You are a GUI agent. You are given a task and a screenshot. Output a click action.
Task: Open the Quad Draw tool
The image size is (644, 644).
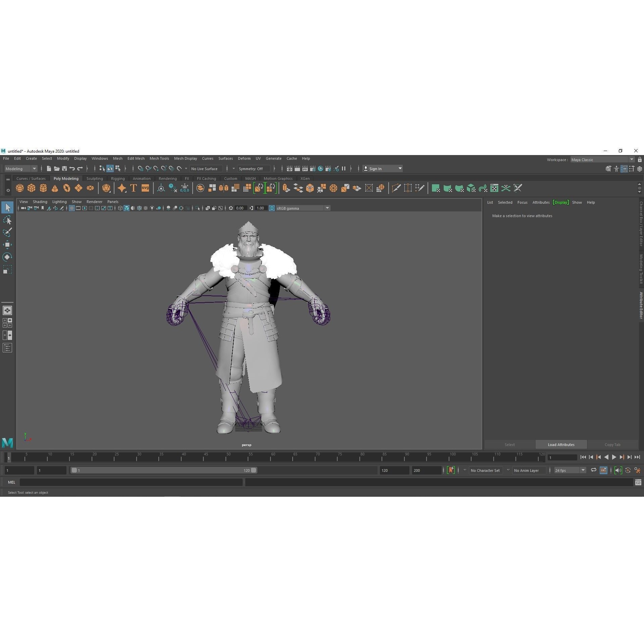[420, 188]
